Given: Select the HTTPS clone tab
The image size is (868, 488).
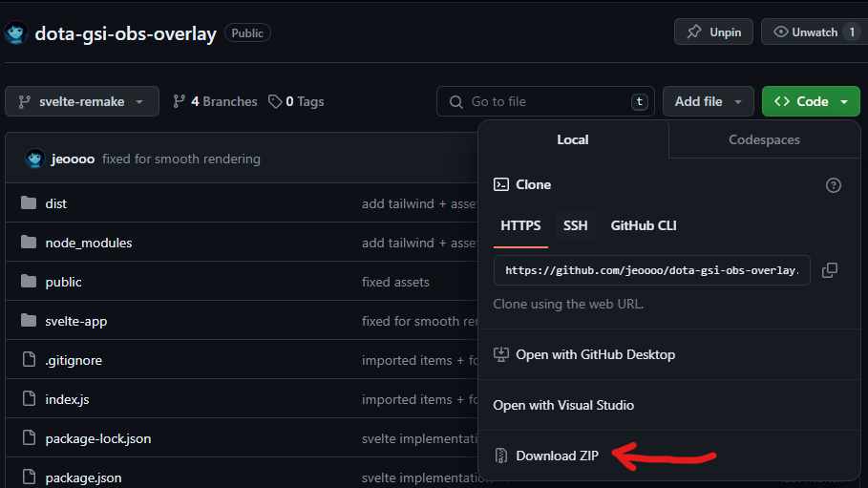Looking at the screenshot, I should pos(520,225).
